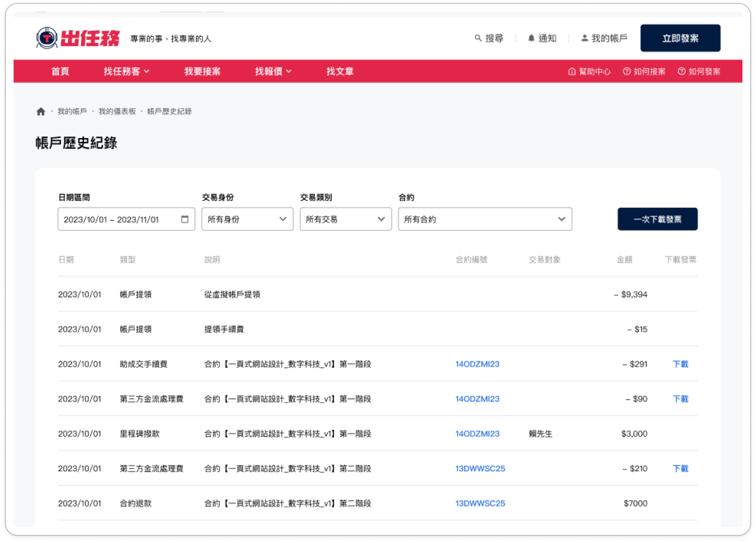
Task: Open contract 14ODZMI23 in 助成交手續費 row
Action: [477, 364]
